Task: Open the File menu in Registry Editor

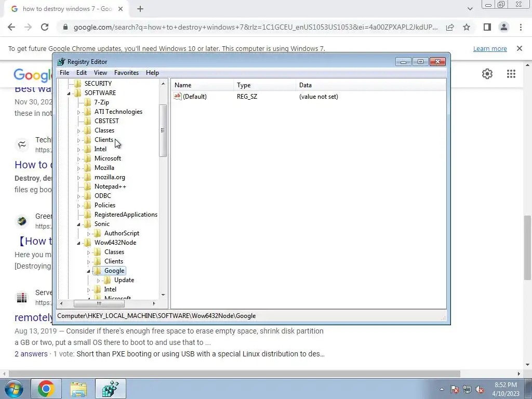Action: coord(64,73)
